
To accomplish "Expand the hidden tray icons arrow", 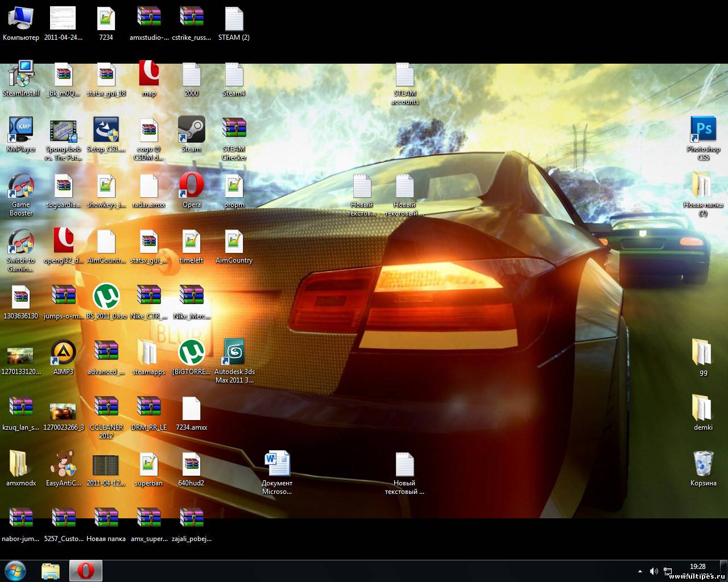I will pos(640,571).
